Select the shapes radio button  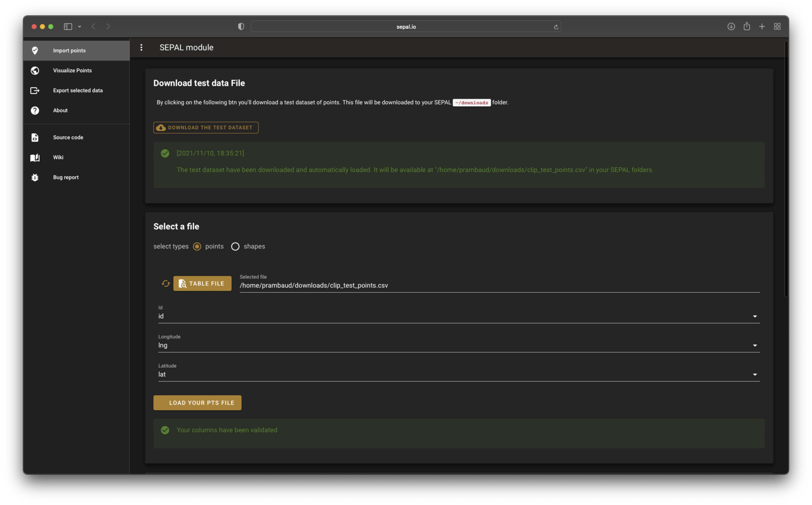pos(235,246)
